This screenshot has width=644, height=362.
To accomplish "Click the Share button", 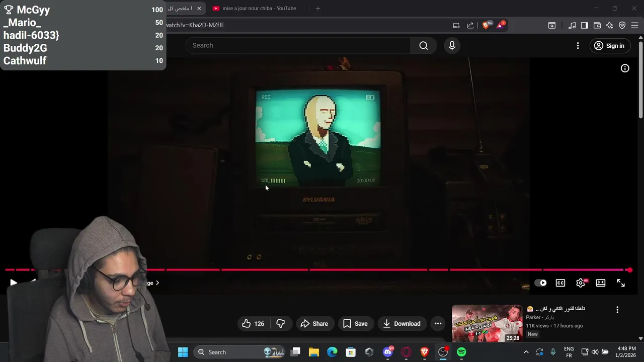I will point(314,324).
